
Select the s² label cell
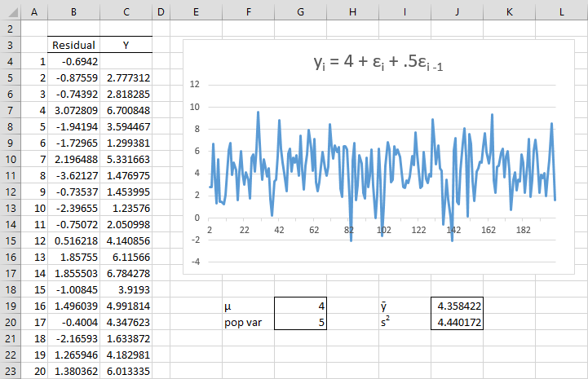click(x=405, y=322)
